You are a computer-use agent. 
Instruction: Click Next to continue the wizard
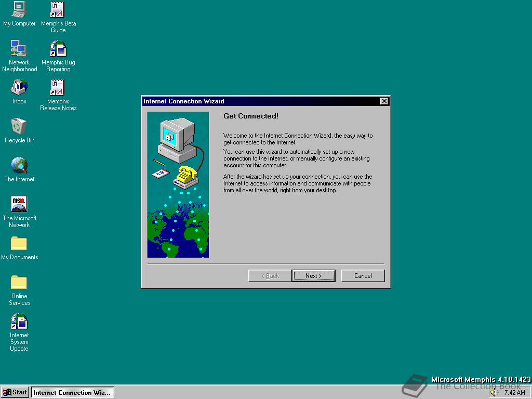tap(313, 275)
